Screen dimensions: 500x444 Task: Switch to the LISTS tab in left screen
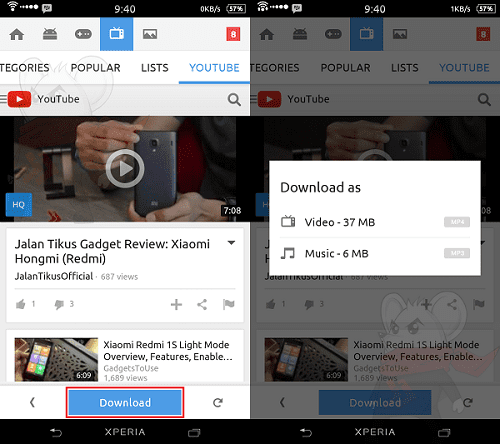click(155, 68)
